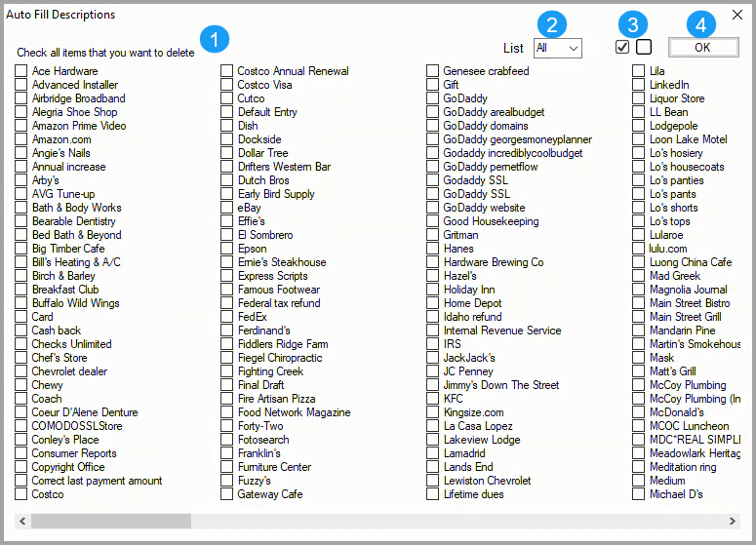
Task: Click the 'Mandarin Pine' entry
Action: coord(682,331)
